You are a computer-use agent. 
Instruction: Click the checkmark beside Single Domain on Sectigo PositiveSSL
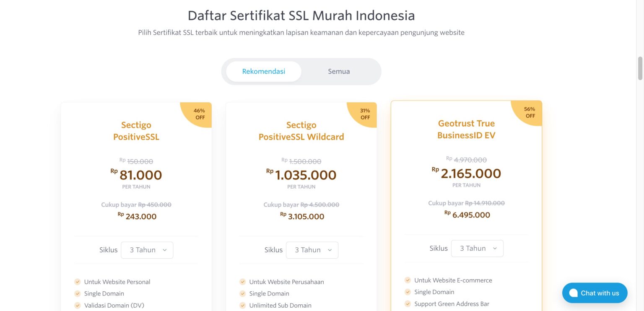pyautogui.click(x=78, y=293)
